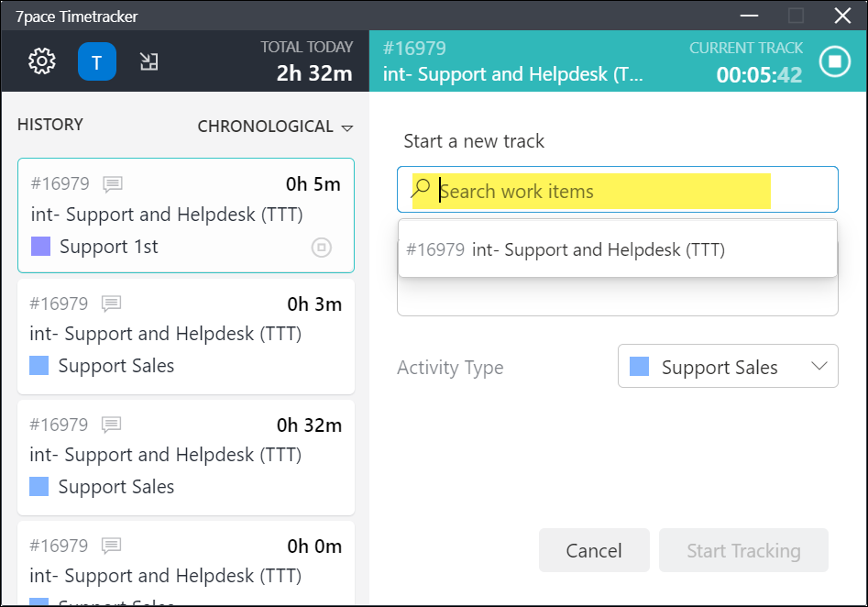Select the #16979 suggestion in the search results
This screenshot has width=868, height=607.
(618, 249)
